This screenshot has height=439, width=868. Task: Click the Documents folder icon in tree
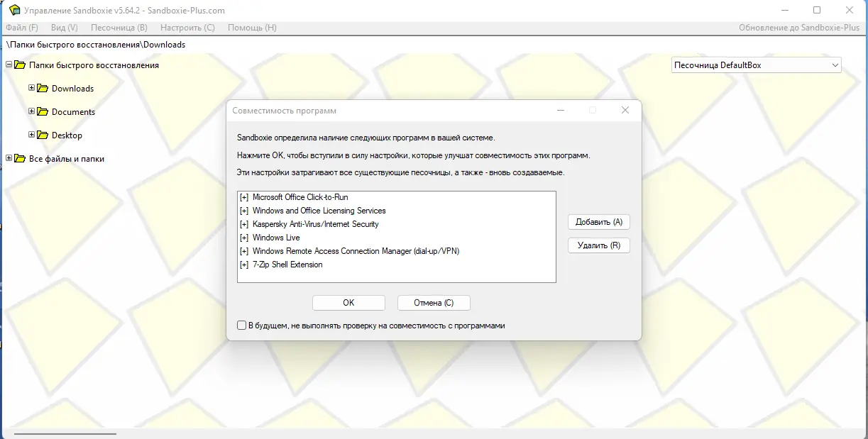pyautogui.click(x=43, y=112)
